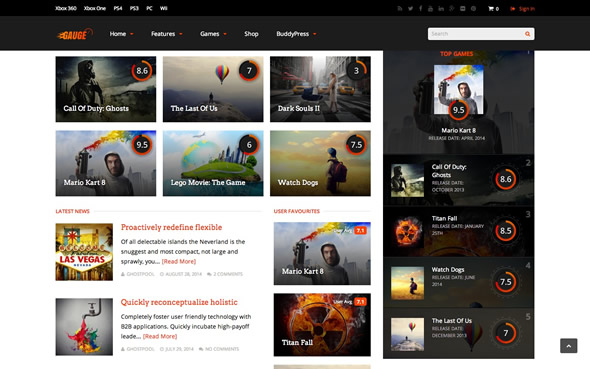
Task: Open the shopping cart icon
Action: pos(491,9)
